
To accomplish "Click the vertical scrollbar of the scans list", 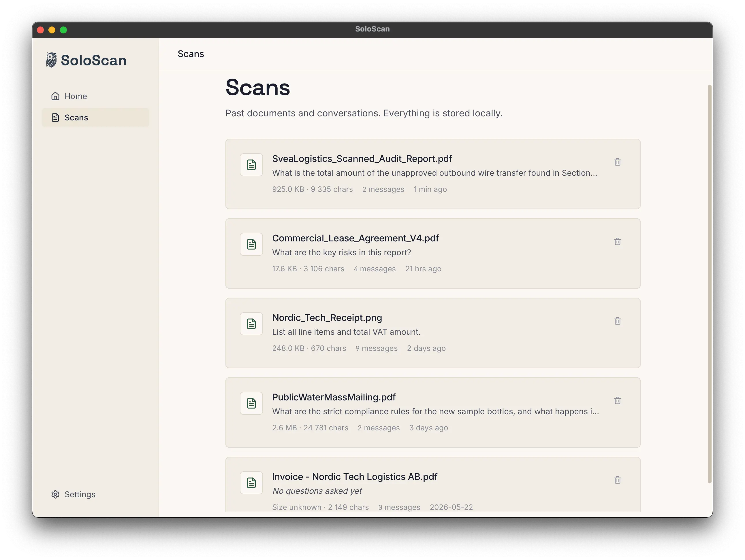I will tap(710, 284).
